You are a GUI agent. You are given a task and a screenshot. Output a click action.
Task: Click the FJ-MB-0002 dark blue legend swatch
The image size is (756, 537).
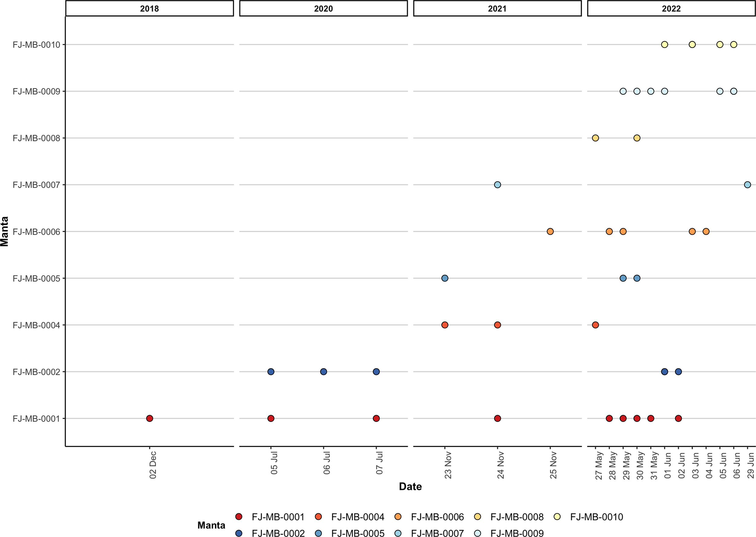[239, 533]
